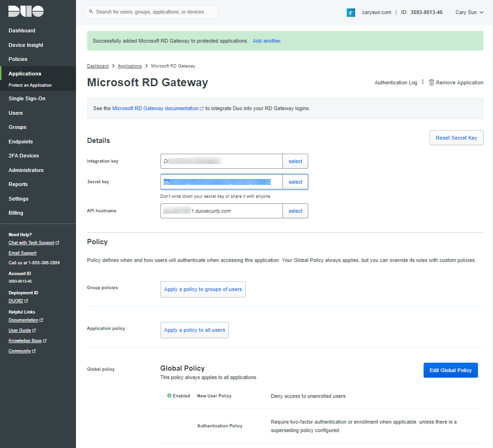Viewport: 493px width, 448px height.
Task: Open Single Sign-On section
Action: (27, 99)
